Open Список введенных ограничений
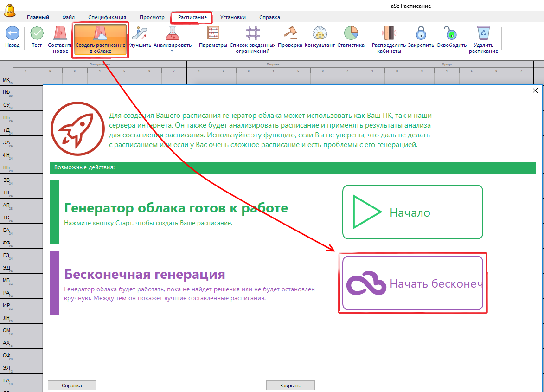 click(253, 34)
